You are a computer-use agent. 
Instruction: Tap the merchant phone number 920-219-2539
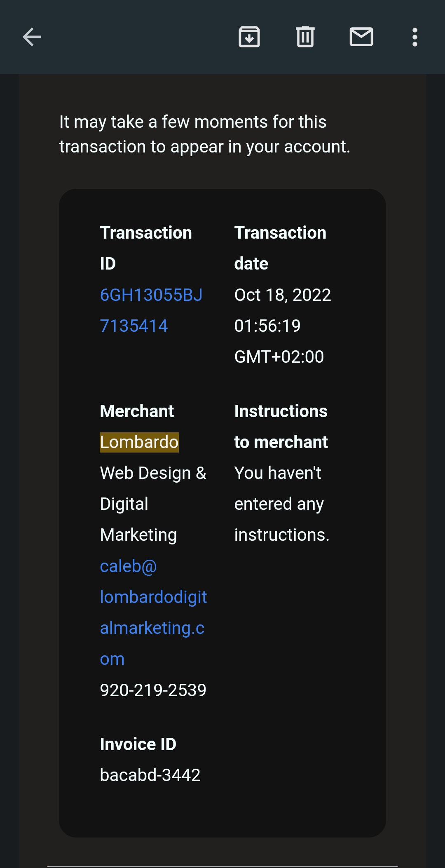click(153, 690)
